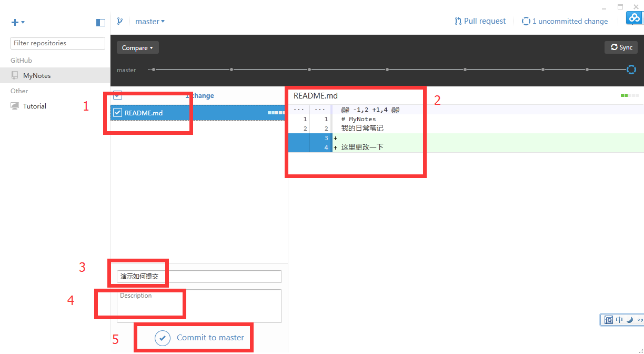
Task: Select the Tutorial repository
Action: pos(55,106)
